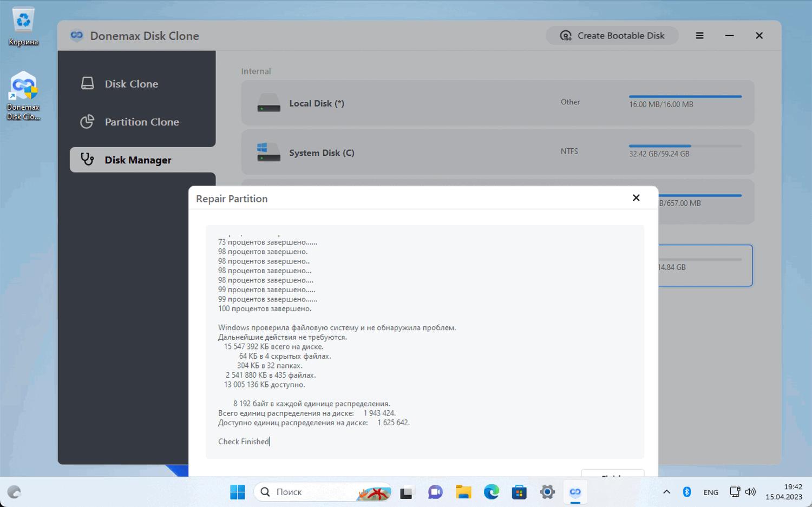The width and height of the screenshot is (812, 507).
Task: Select the "Local Disk (*)" name
Action: point(317,103)
